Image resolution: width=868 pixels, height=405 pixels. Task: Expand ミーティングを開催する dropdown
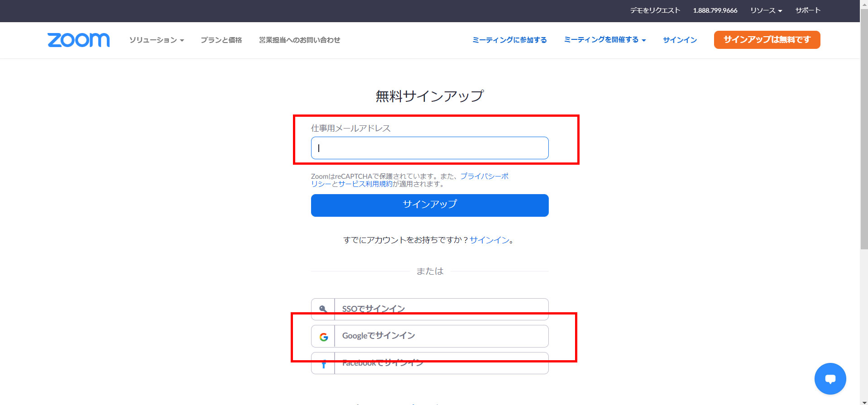605,40
